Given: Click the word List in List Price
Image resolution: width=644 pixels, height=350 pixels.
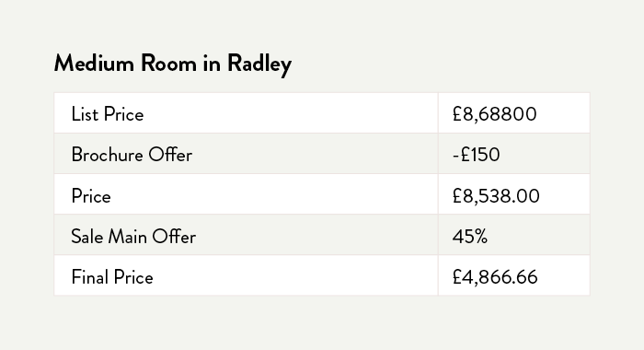Looking at the screenshot, I should (85, 114).
